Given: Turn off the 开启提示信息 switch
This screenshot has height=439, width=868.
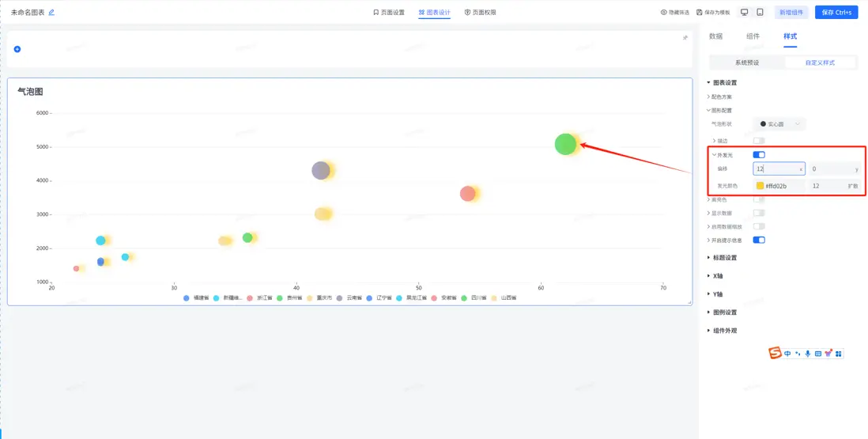Looking at the screenshot, I should pyautogui.click(x=759, y=240).
